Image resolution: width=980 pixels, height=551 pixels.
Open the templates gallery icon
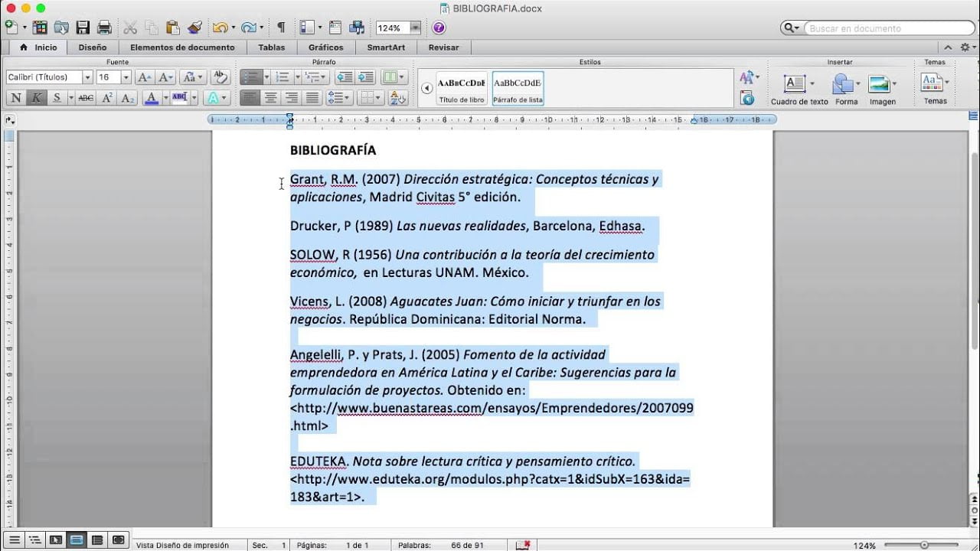40,28
